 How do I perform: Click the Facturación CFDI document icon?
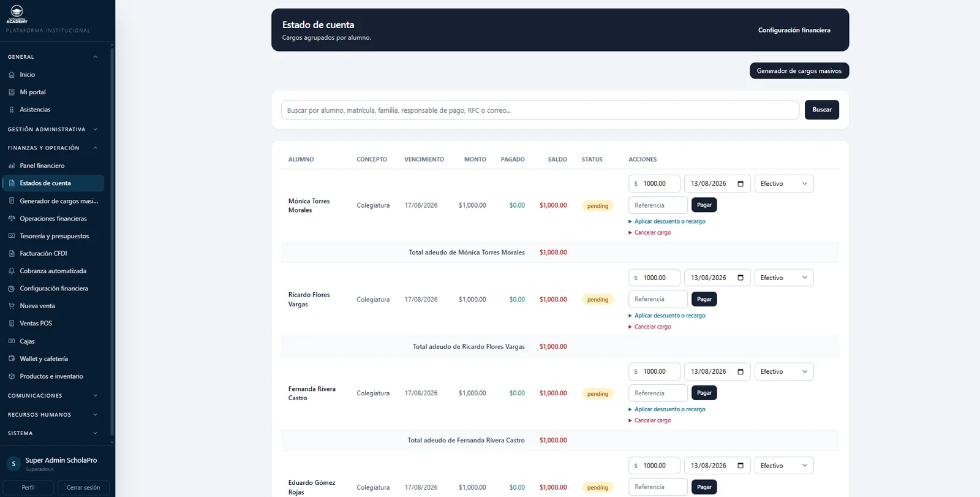(12, 254)
